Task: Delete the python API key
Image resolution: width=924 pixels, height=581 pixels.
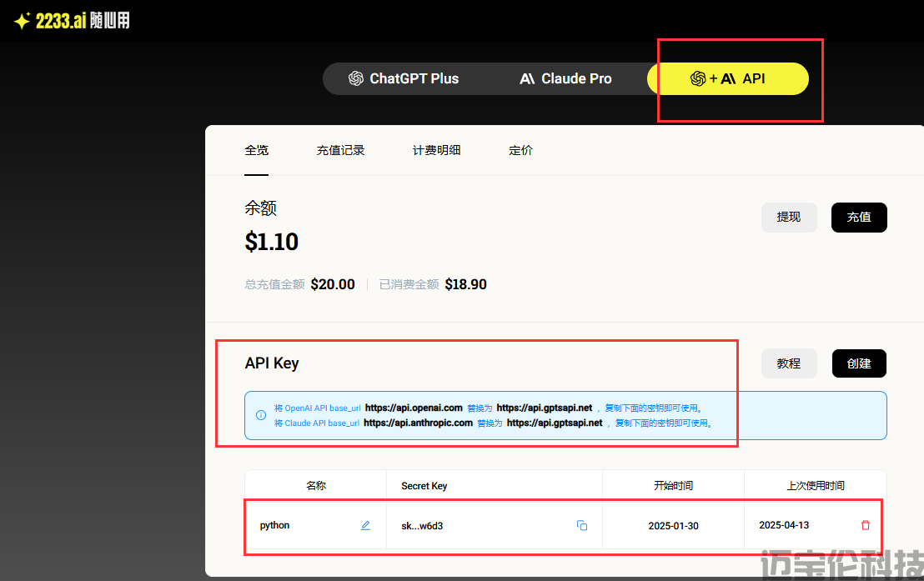Action: [865, 525]
